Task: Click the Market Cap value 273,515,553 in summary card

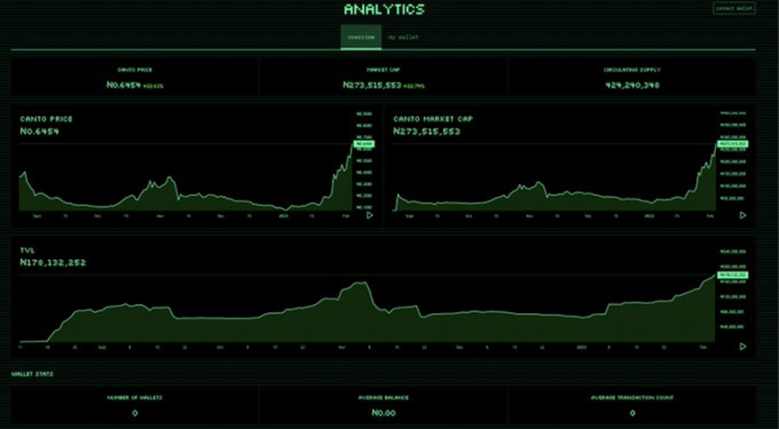Action: (x=372, y=85)
